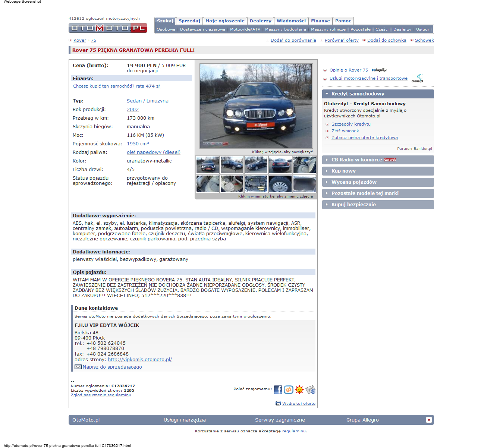Click the Rover breadcrumb link
Image resolution: width=503 pixels, height=448 pixels.
point(80,40)
